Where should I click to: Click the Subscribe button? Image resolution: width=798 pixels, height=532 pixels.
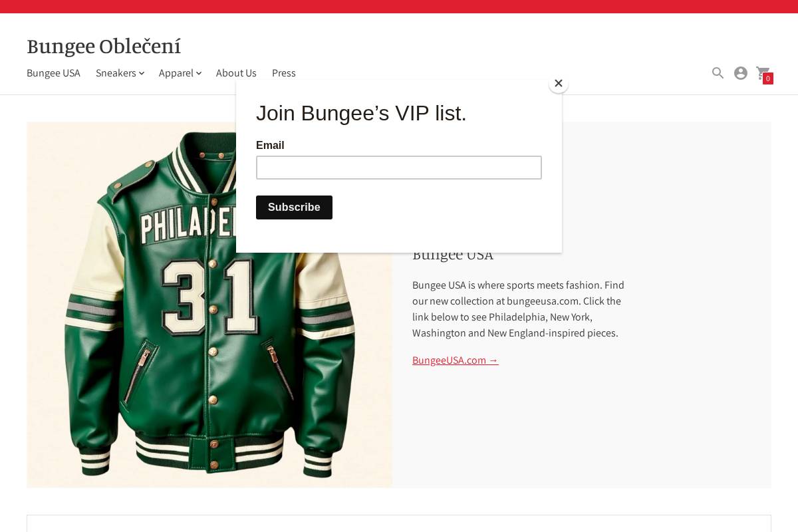[294, 207]
